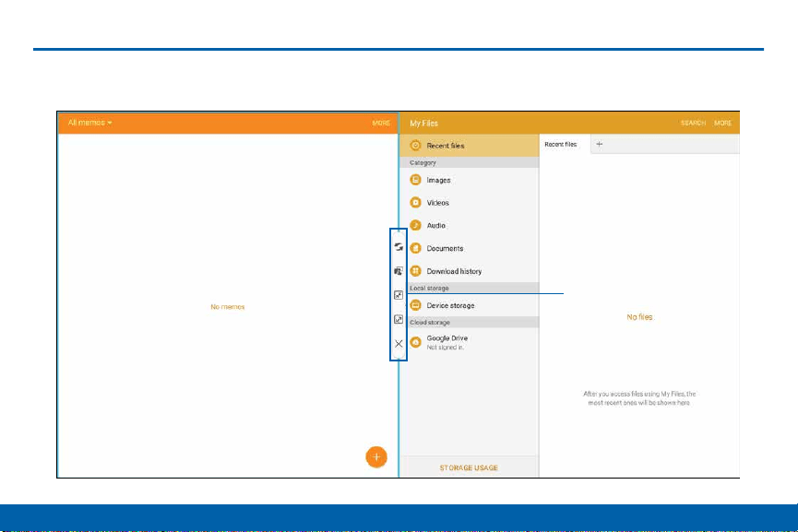Open the Audio category
This screenshot has height=532, width=798.
point(470,225)
